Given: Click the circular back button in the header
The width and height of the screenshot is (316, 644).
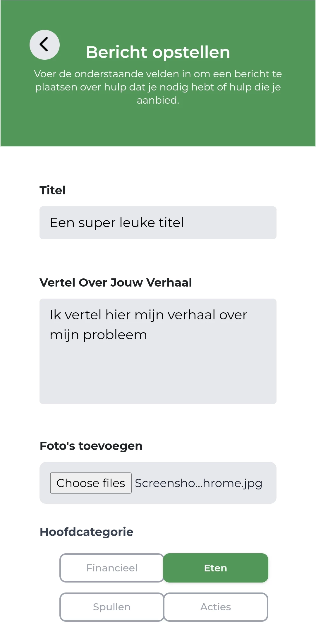Looking at the screenshot, I should point(44,44).
